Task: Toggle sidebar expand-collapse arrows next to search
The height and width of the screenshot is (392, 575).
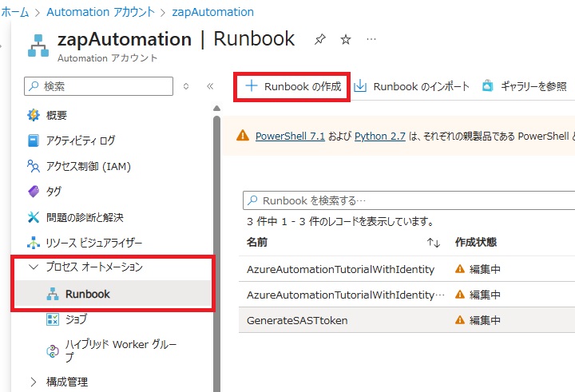Action: tap(186, 86)
